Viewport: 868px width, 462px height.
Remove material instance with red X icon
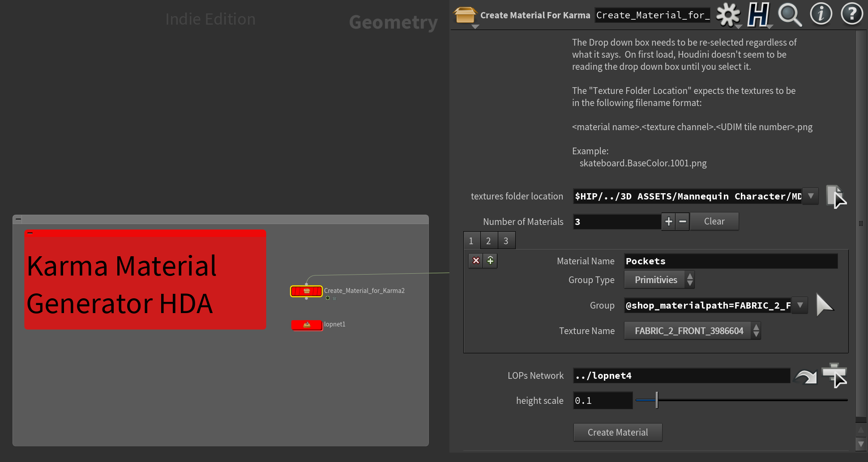476,260
